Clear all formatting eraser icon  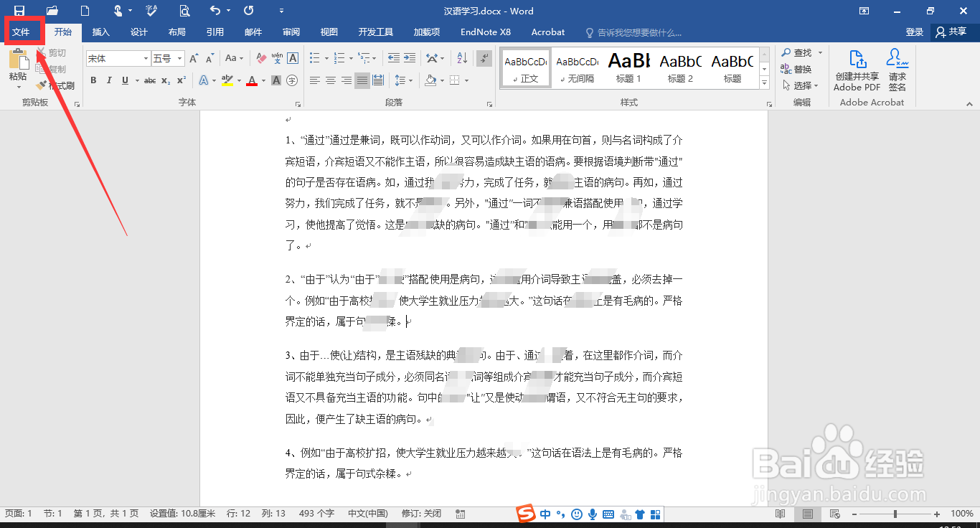click(x=261, y=58)
